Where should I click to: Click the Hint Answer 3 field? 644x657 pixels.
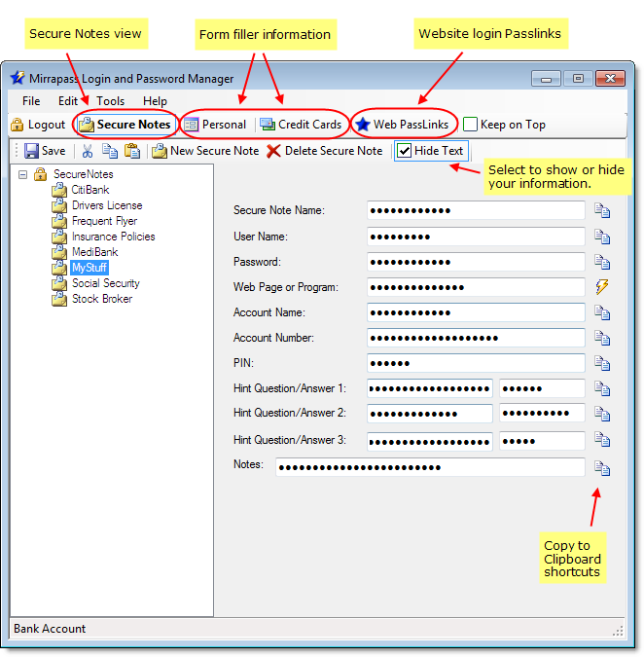pos(542,441)
